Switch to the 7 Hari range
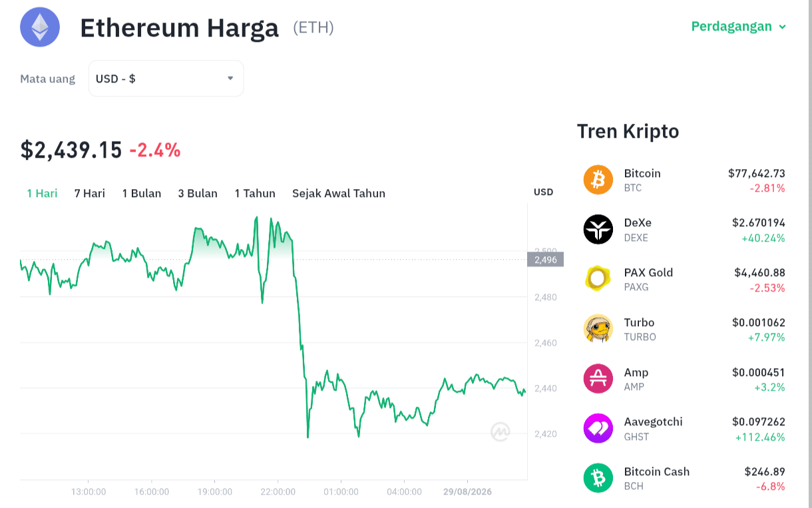This screenshot has height=508, width=812. 90,193
